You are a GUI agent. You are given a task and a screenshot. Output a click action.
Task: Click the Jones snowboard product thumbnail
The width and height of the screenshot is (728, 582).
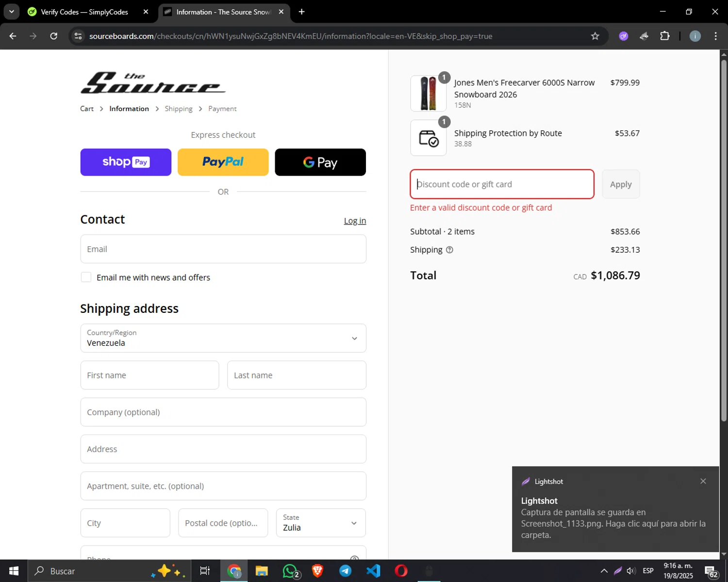[x=428, y=94]
